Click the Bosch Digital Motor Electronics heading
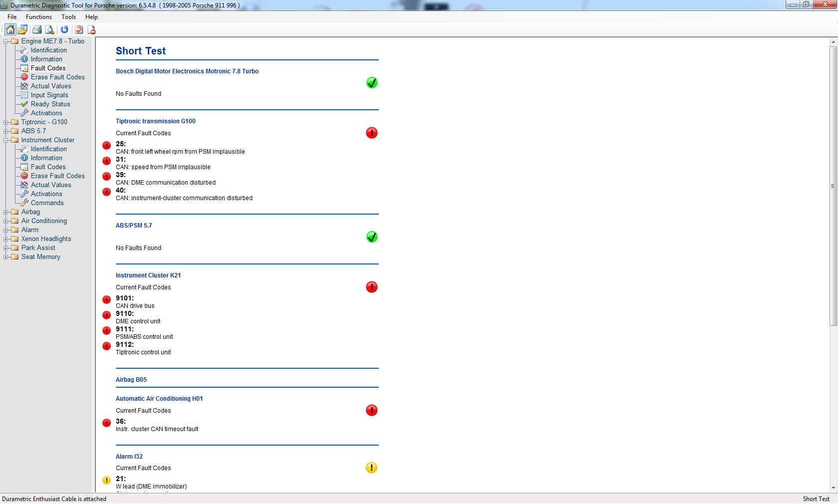Image resolution: width=838 pixels, height=504 pixels. pos(187,71)
